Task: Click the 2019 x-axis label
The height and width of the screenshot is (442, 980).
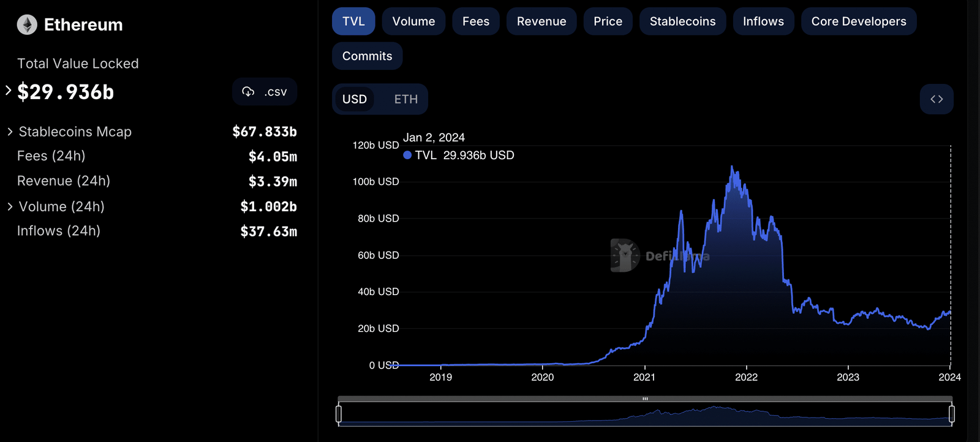Action: [x=441, y=377]
